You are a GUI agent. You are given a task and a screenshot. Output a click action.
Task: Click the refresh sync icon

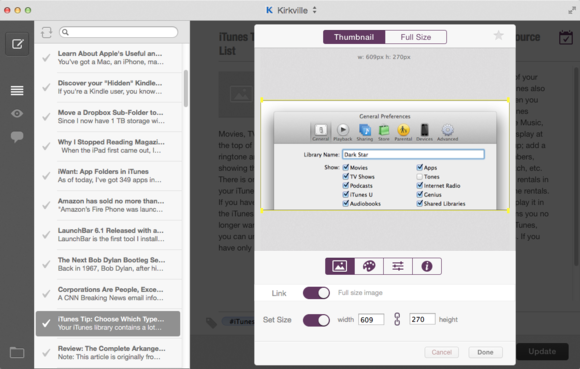[47, 33]
